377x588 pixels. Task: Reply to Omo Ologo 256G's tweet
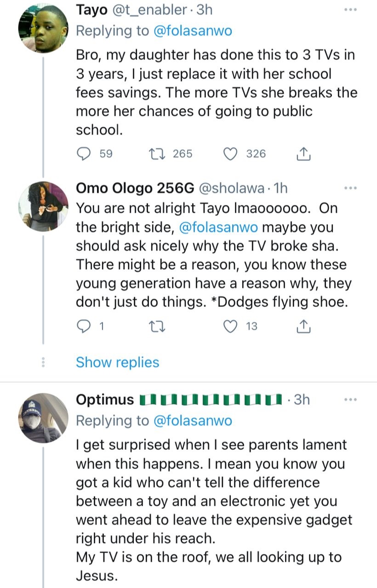click(x=83, y=327)
